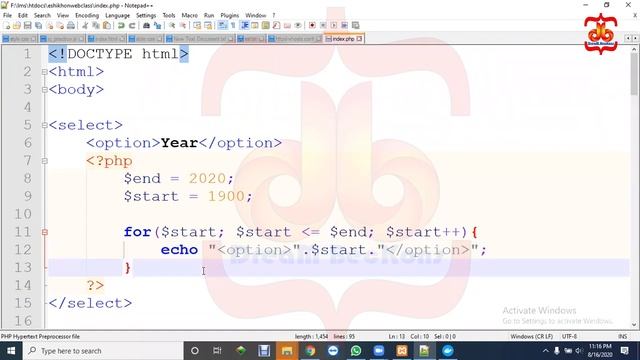Collapse the for loop fold on line 11
This screenshot has height=360, width=640.
[x=44, y=232]
